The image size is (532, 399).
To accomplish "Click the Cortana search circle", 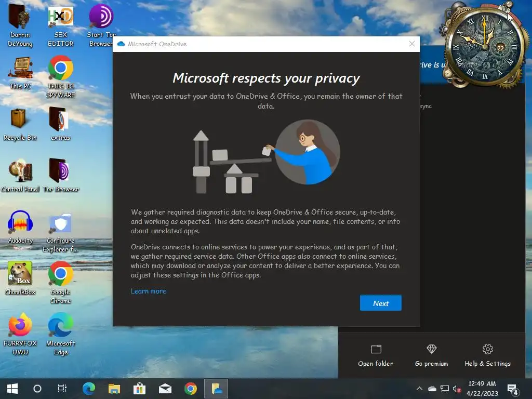I will (x=37, y=389).
